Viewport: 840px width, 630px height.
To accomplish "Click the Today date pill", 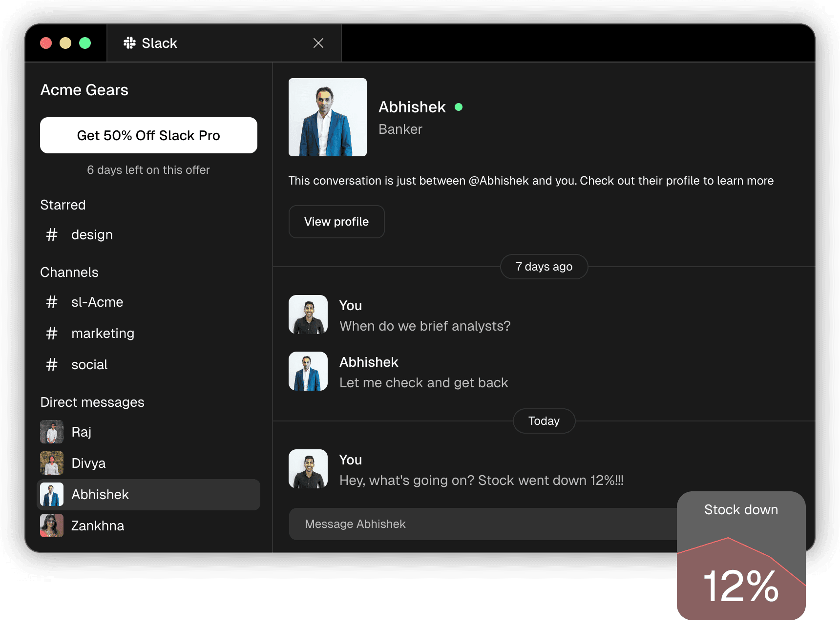I will (x=544, y=421).
